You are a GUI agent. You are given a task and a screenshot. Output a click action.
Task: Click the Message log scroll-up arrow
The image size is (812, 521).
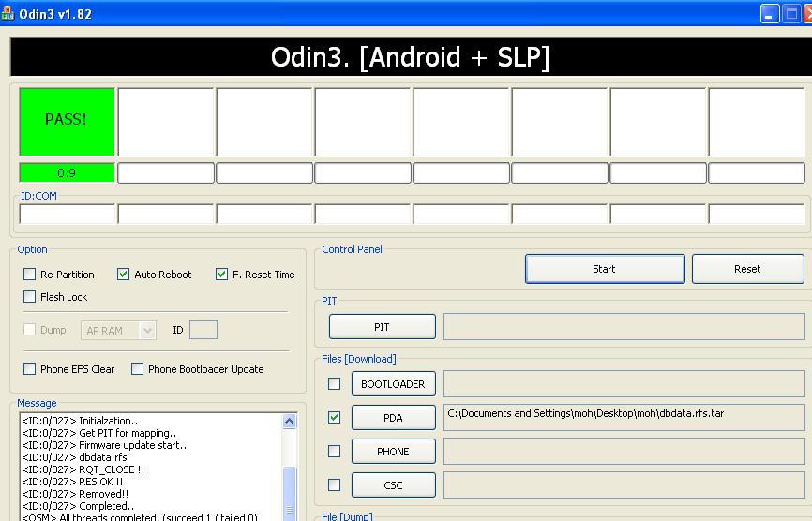click(290, 421)
